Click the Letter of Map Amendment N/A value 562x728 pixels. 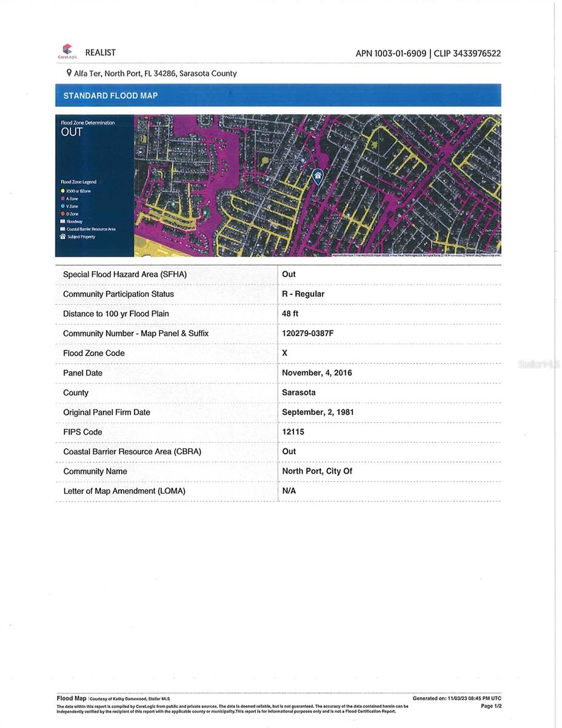pyautogui.click(x=289, y=491)
